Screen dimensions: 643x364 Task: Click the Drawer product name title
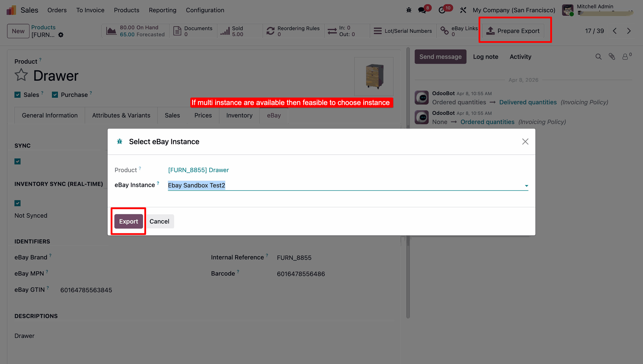pos(56,76)
